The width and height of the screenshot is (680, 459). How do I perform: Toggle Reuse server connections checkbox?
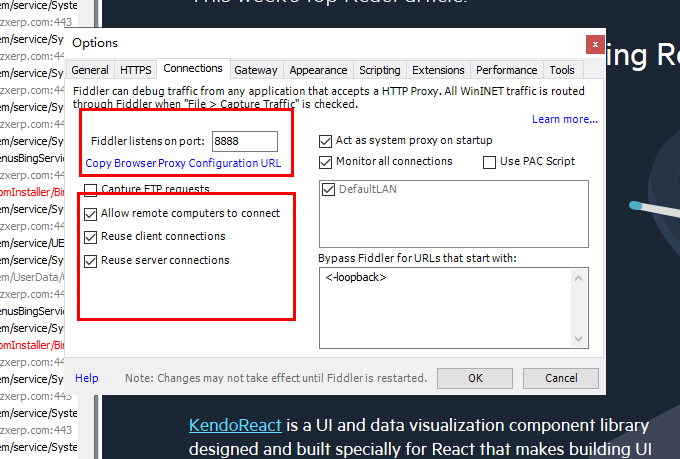click(92, 261)
